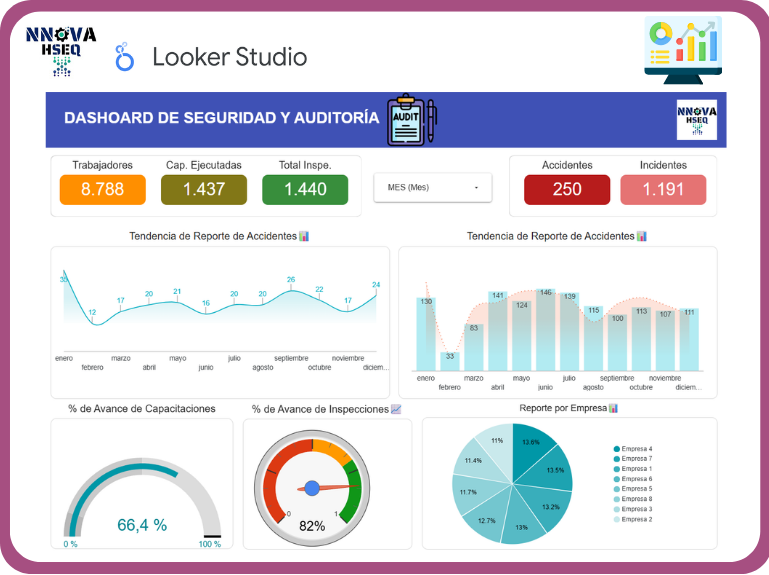Select the Accidentes 250 scorecard
The image size is (769, 575).
(x=567, y=189)
